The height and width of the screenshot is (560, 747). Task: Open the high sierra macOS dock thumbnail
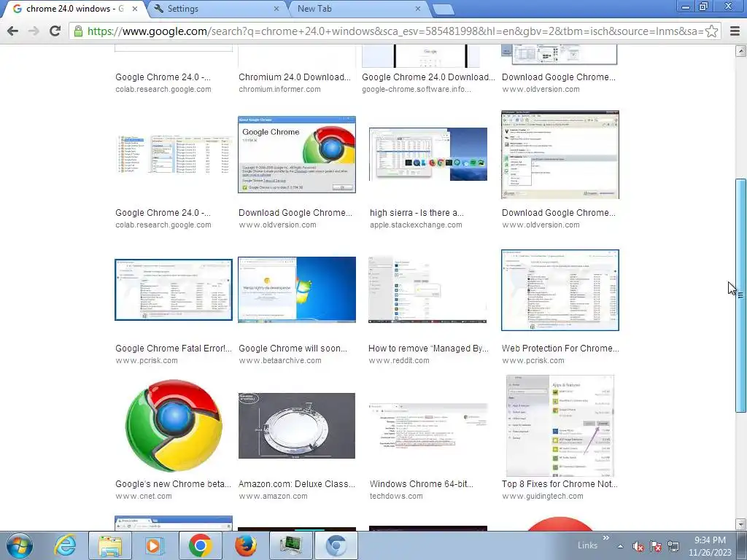coord(428,155)
